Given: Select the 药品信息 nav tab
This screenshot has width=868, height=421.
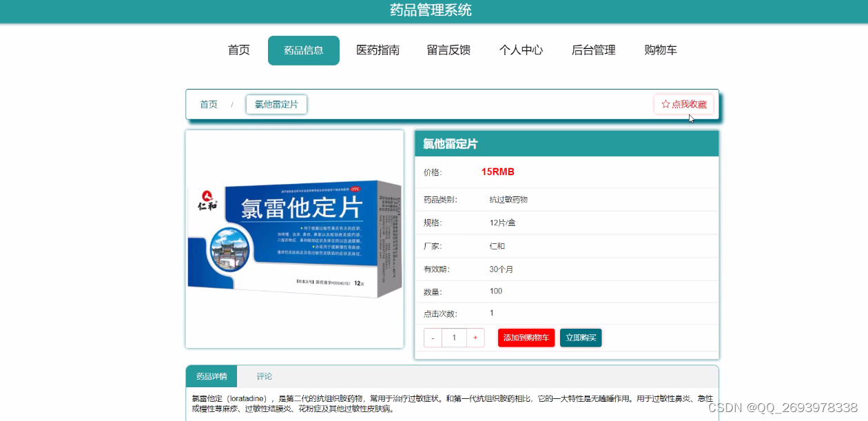Looking at the screenshot, I should coord(304,50).
